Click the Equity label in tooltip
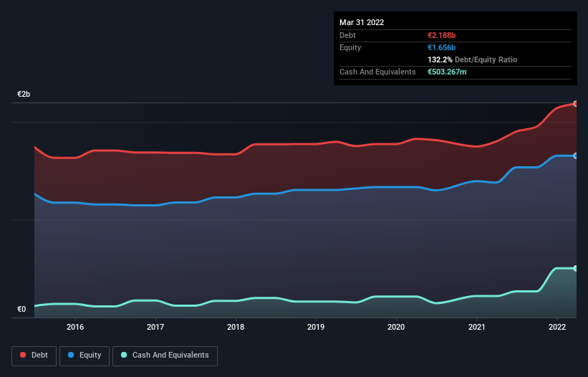This screenshot has height=377, width=588. (350, 47)
